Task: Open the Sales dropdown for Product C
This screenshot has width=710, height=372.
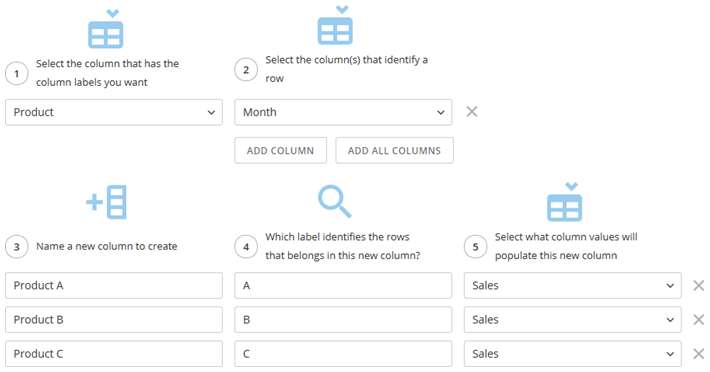Action: click(x=572, y=354)
